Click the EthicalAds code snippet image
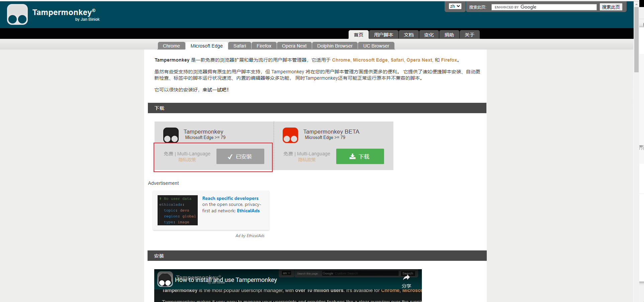 (178, 210)
